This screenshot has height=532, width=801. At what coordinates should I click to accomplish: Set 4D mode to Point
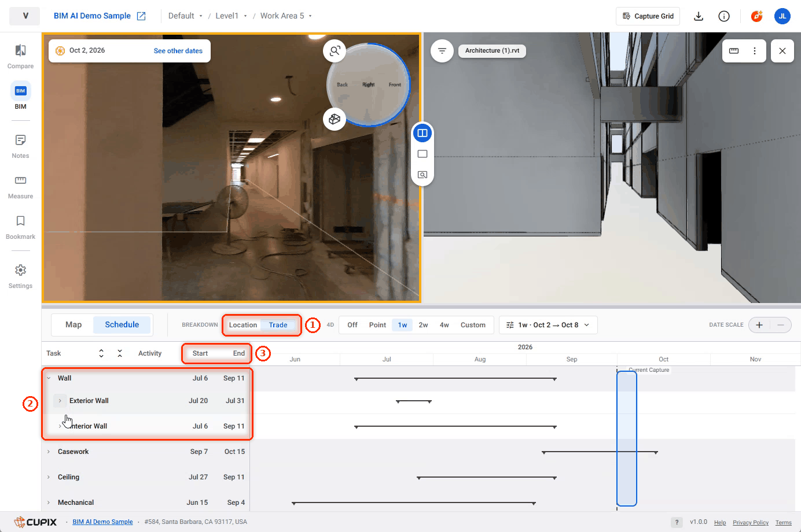click(x=377, y=325)
